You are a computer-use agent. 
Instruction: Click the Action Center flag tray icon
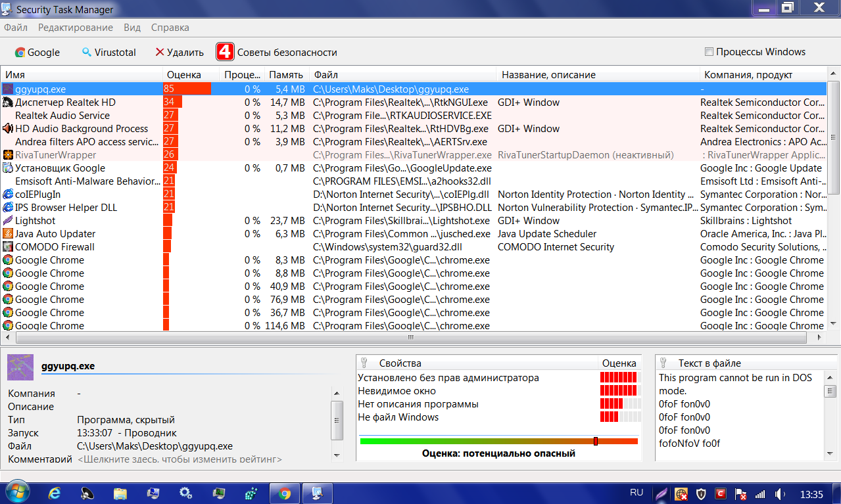pyautogui.click(x=741, y=493)
